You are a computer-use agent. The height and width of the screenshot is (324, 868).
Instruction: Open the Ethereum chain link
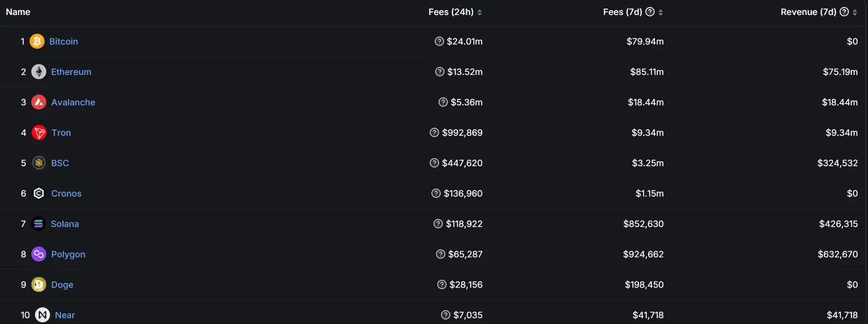point(71,72)
